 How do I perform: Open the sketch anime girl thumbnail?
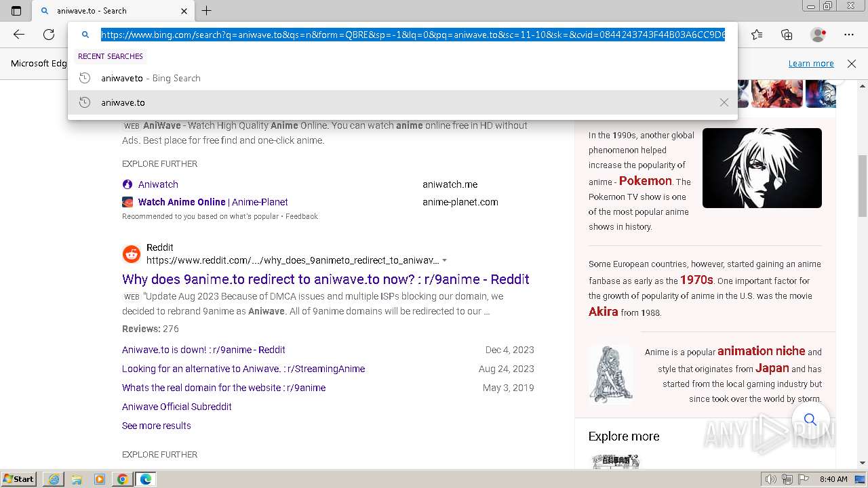point(611,374)
